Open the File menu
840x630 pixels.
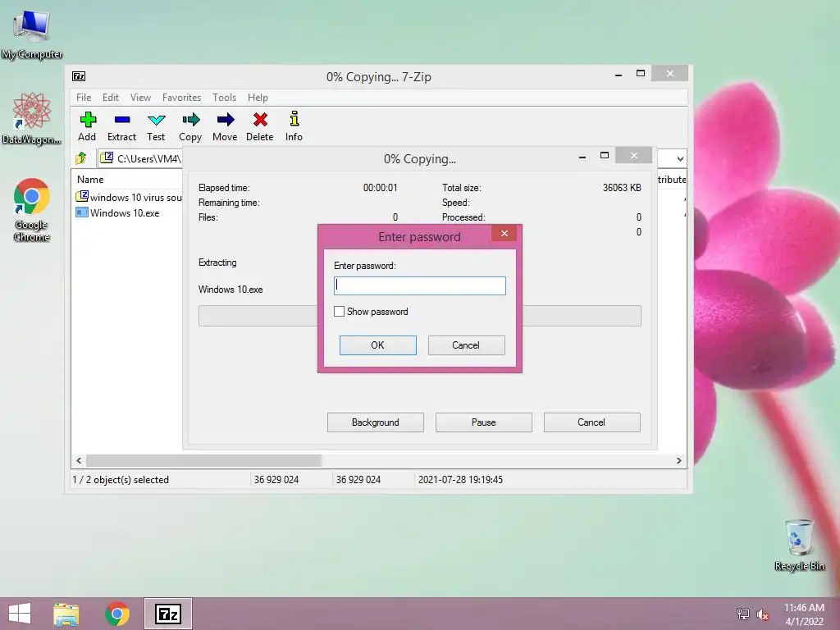(x=84, y=98)
